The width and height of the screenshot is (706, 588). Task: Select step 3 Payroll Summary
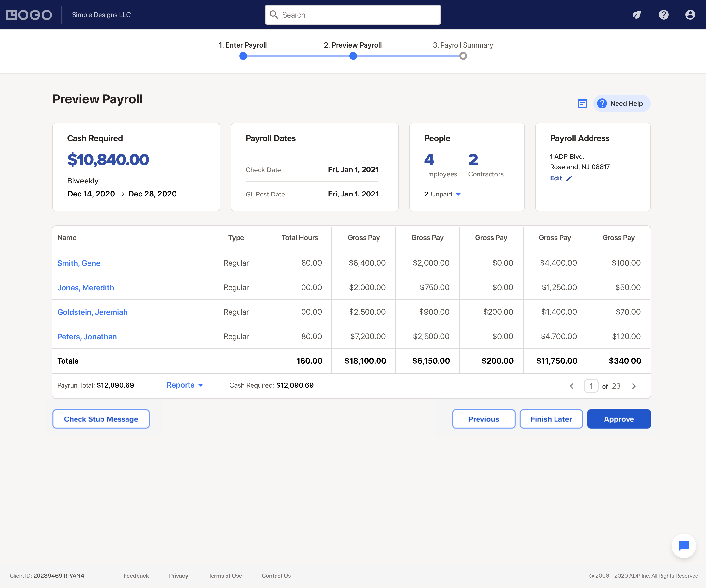click(463, 45)
